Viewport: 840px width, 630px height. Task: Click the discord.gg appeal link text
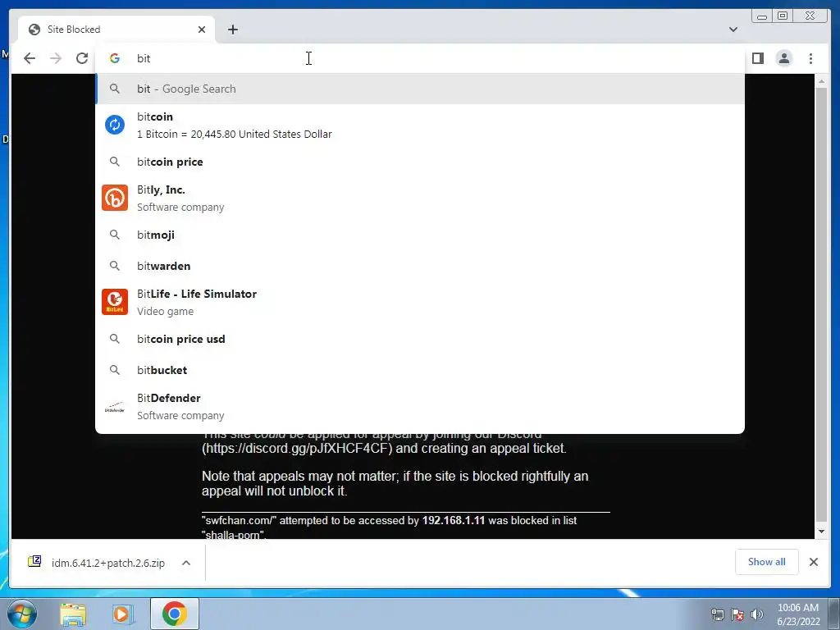pos(297,449)
